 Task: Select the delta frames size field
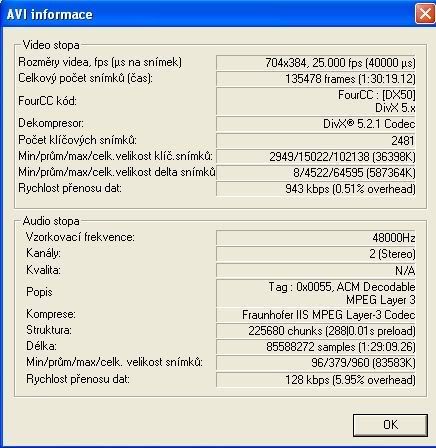(316, 173)
